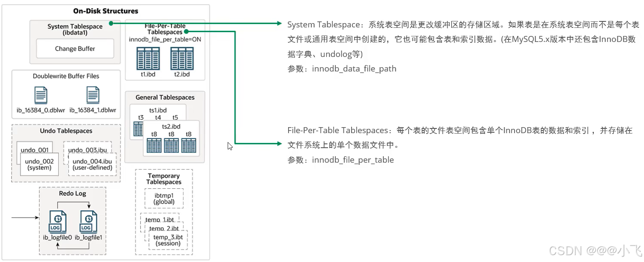Click the "t5" label in ts1.ibd

(x=175, y=118)
